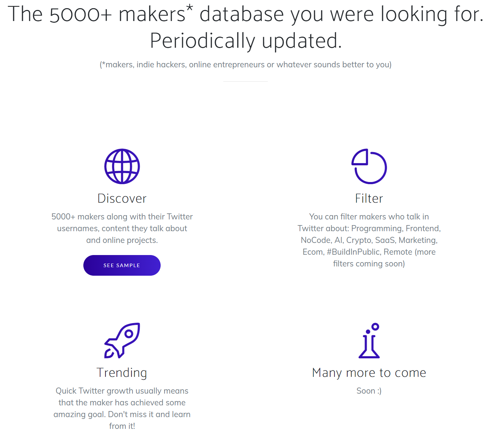Click the globe icon above Discover
504x431 pixels.
click(122, 167)
